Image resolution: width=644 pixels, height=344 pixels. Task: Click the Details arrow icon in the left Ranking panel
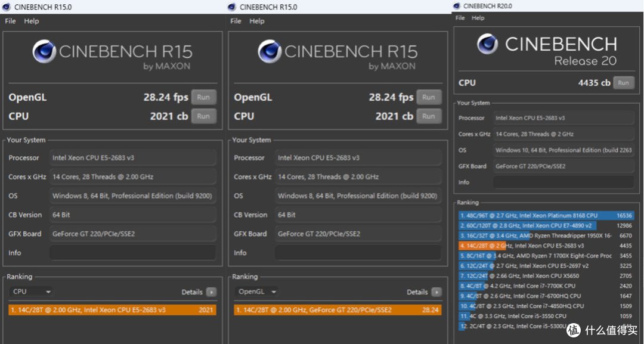(211, 292)
